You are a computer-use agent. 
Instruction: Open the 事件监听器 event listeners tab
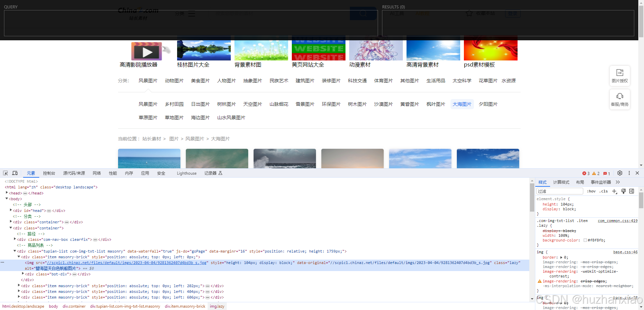(601, 182)
